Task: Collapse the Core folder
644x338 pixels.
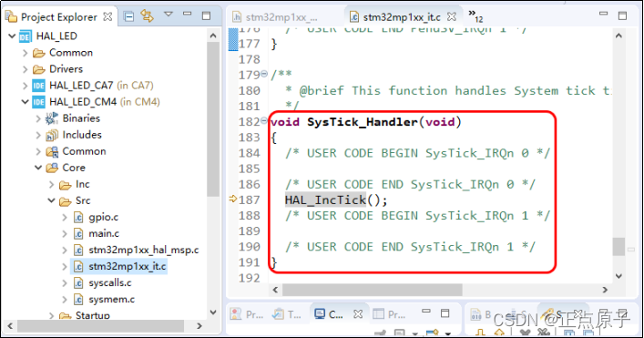Action: (38, 168)
